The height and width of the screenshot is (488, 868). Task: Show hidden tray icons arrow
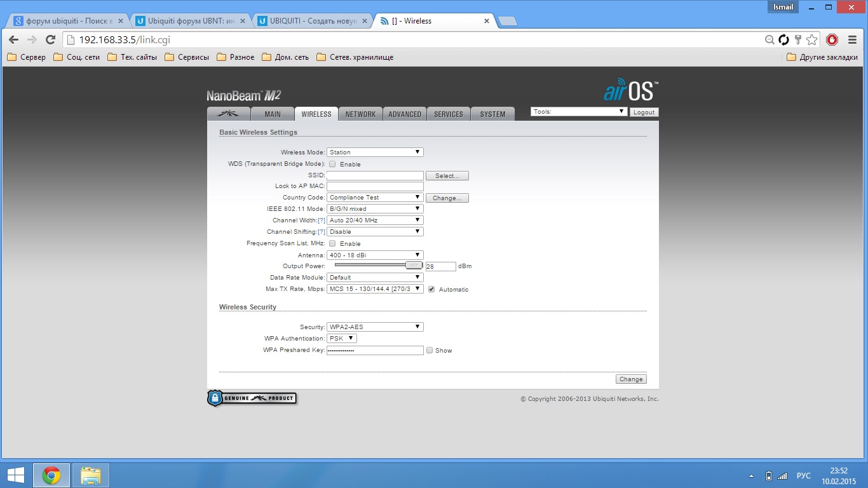(x=752, y=476)
